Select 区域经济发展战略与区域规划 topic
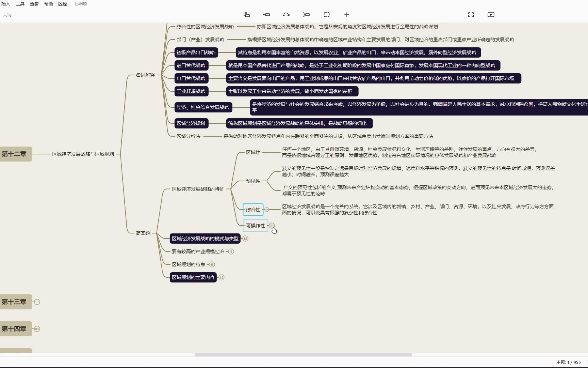The height and width of the screenshot is (368, 588). 83,154
